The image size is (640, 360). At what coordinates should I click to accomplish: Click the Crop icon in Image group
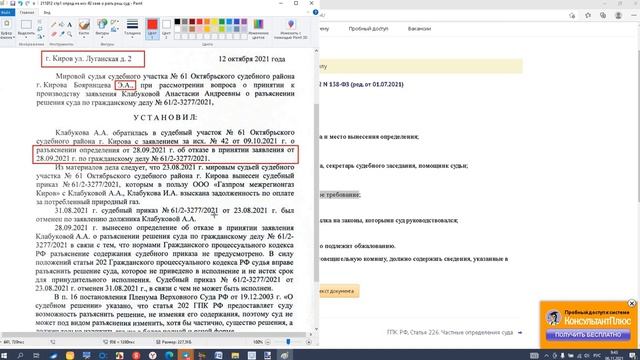[x=40, y=22]
